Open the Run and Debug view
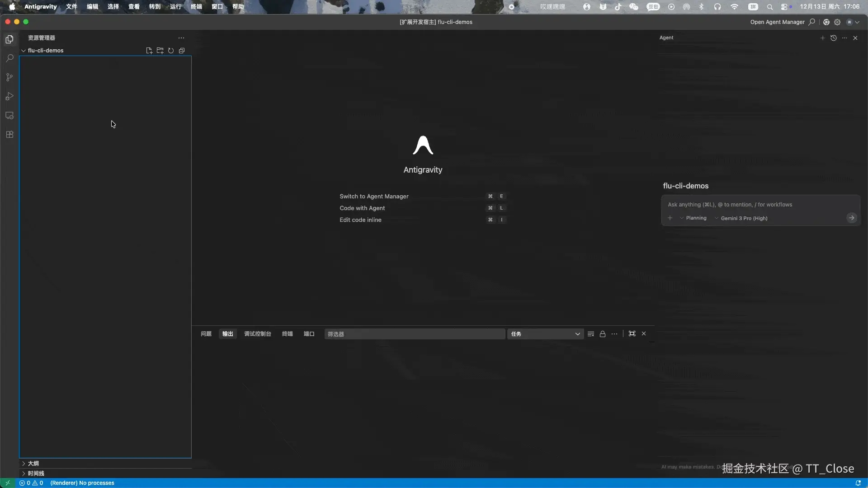This screenshot has height=488, width=868. (9, 96)
